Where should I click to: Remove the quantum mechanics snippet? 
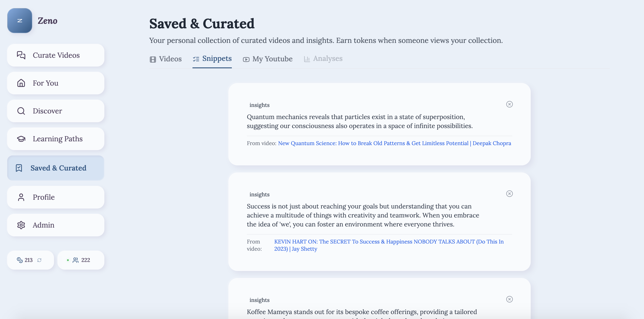point(509,104)
